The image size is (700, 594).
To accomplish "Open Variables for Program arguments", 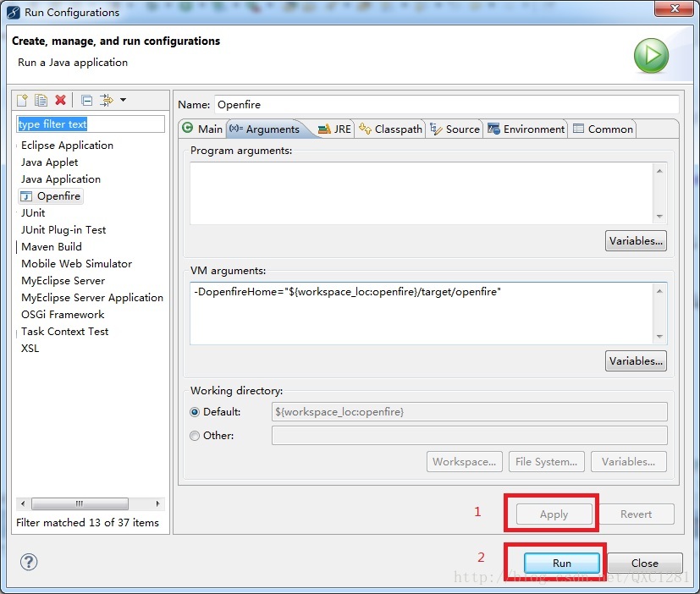I will pyautogui.click(x=636, y=241).
